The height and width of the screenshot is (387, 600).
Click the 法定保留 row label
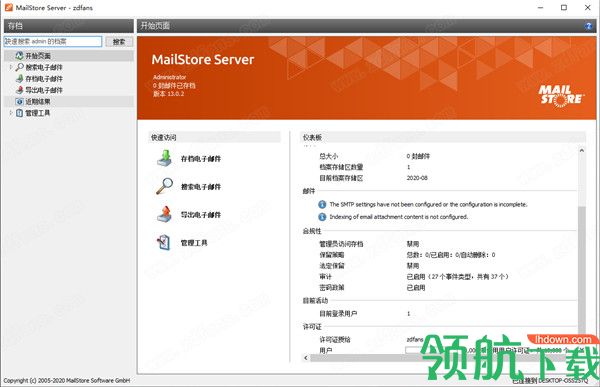[x=332, y=266]
